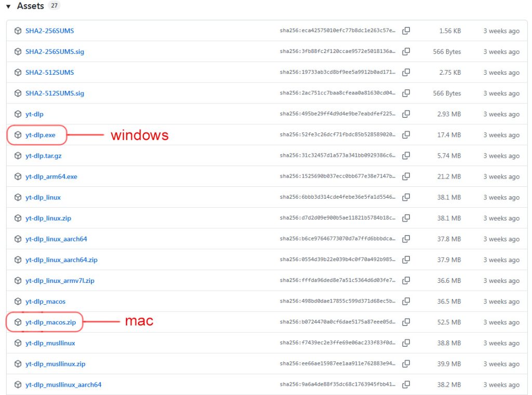Download yt-dlp_linux_aarch64 binary

point(56,239)
